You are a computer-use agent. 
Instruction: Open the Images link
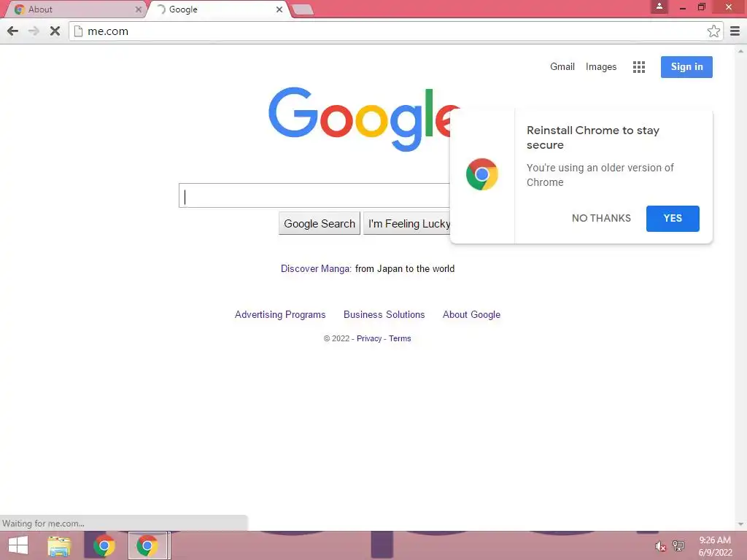coord(601,66)
